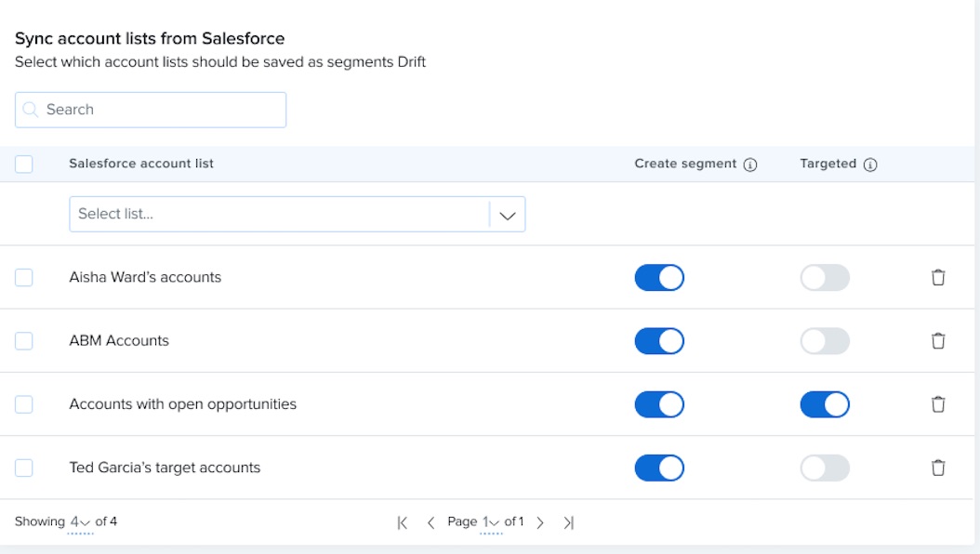Go to the next page
980x554 pixels.
point(540,522)
